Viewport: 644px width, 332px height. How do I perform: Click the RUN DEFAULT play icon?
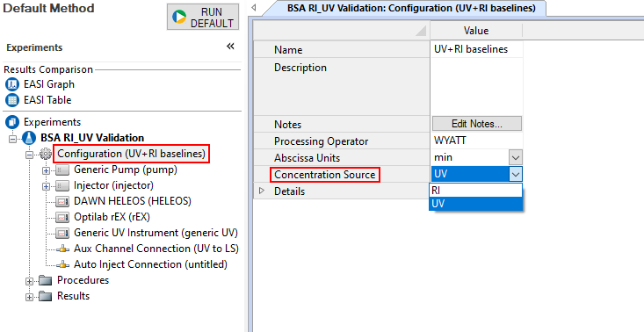coord(179,18)
